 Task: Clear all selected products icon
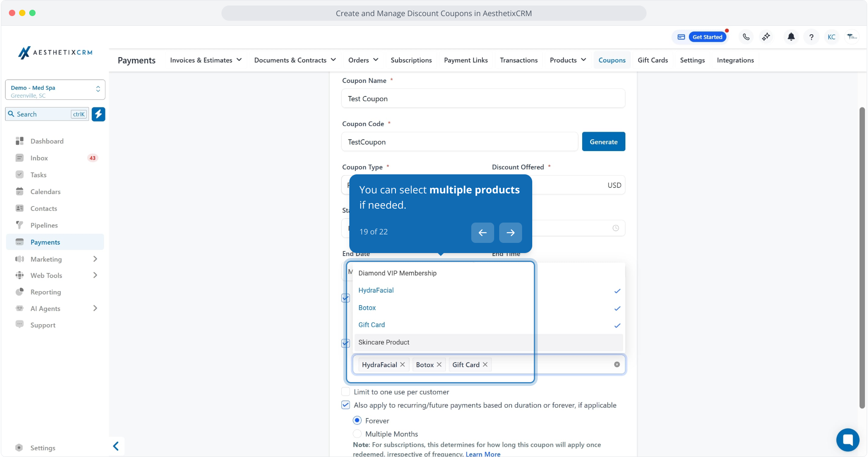pos(616,364)
